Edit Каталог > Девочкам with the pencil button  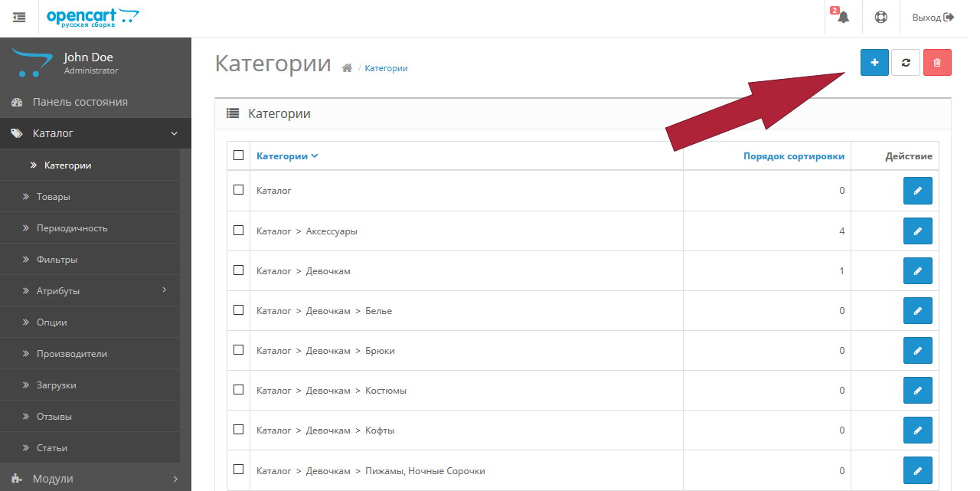tap(917, 270)
